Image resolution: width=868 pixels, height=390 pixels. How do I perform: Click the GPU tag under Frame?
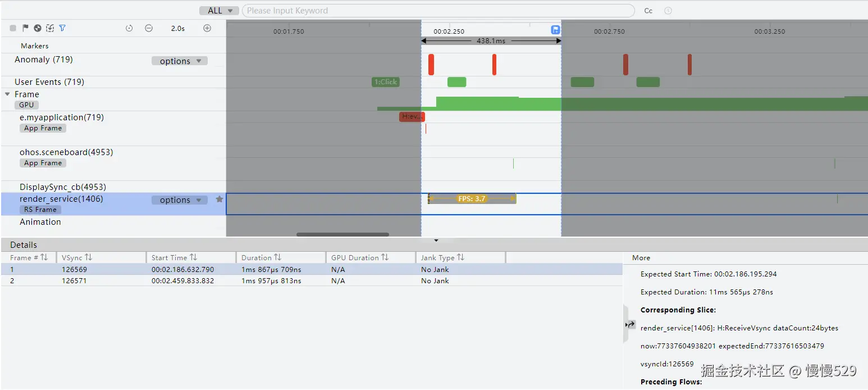click(27, 105)
